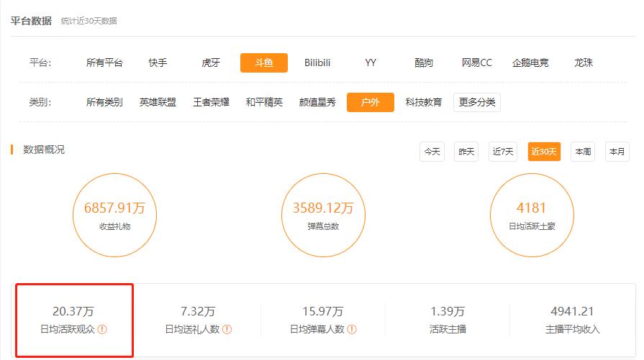Select 网易CC platform option
Screen dimensions: 644x360
tap(476, 63)
